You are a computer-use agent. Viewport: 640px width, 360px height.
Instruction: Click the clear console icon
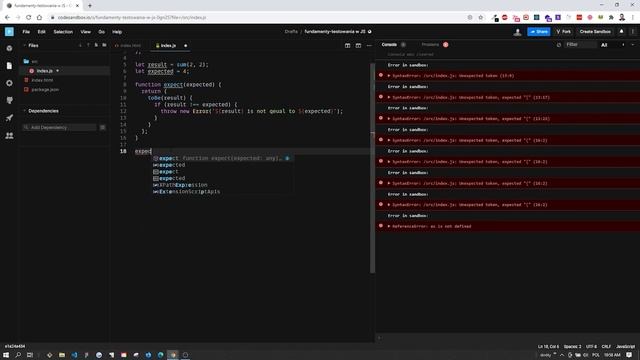559,45
